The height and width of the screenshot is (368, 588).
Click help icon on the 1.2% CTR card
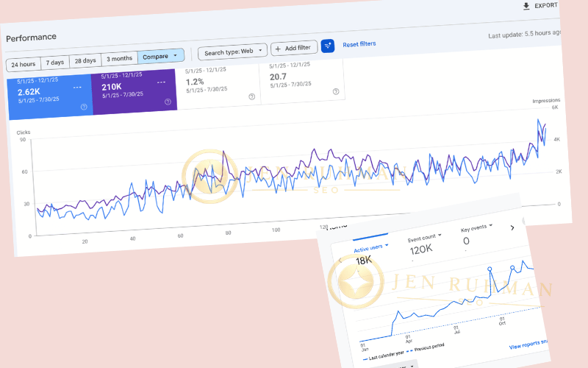tap(252, 97)
